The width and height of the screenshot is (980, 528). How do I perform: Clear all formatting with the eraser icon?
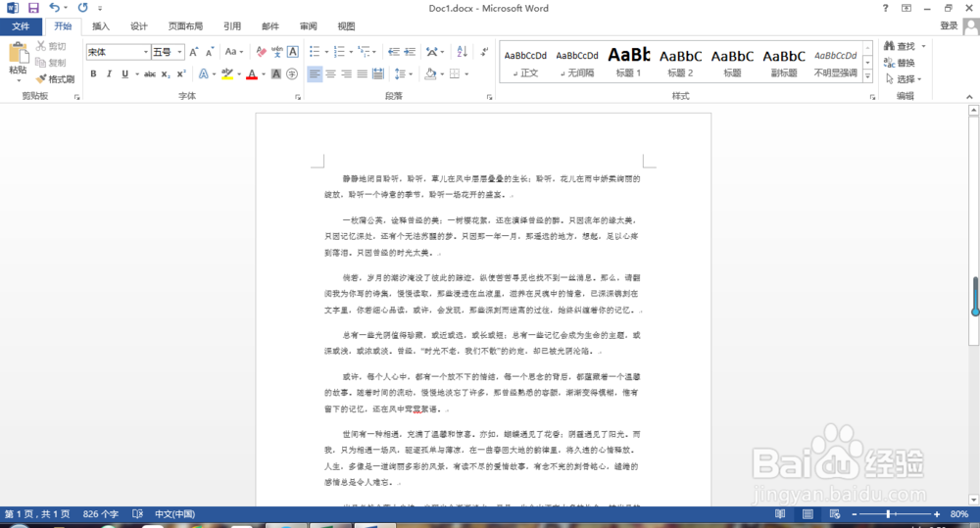click(262, 52)
